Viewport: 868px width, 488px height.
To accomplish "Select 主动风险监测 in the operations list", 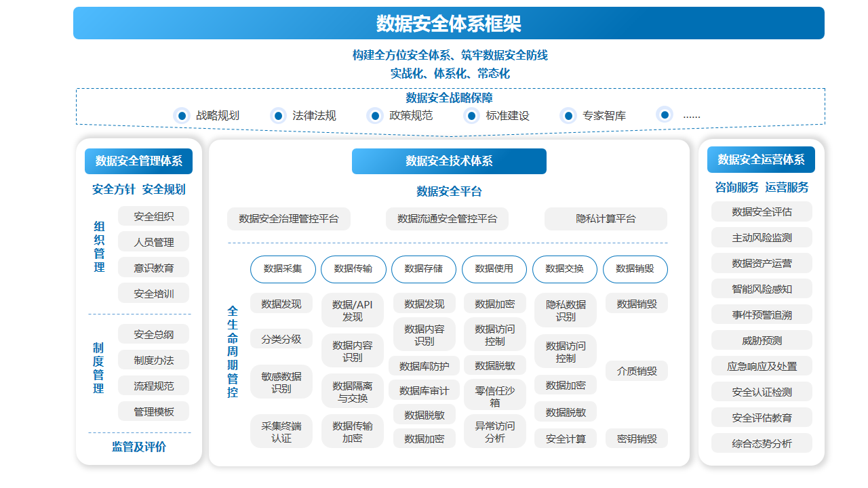I will (762, 238).
